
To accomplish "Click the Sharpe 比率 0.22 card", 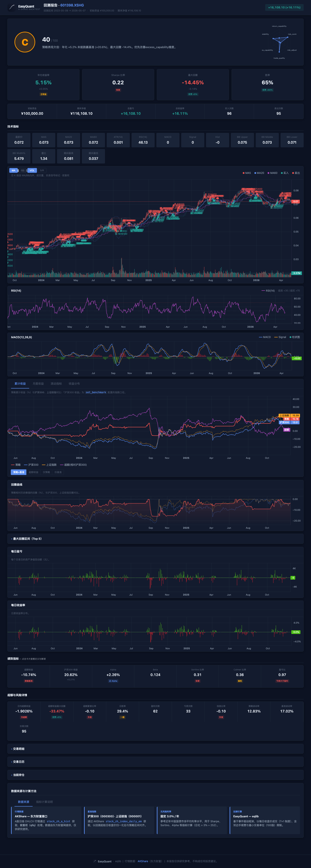I will (118, 85).
